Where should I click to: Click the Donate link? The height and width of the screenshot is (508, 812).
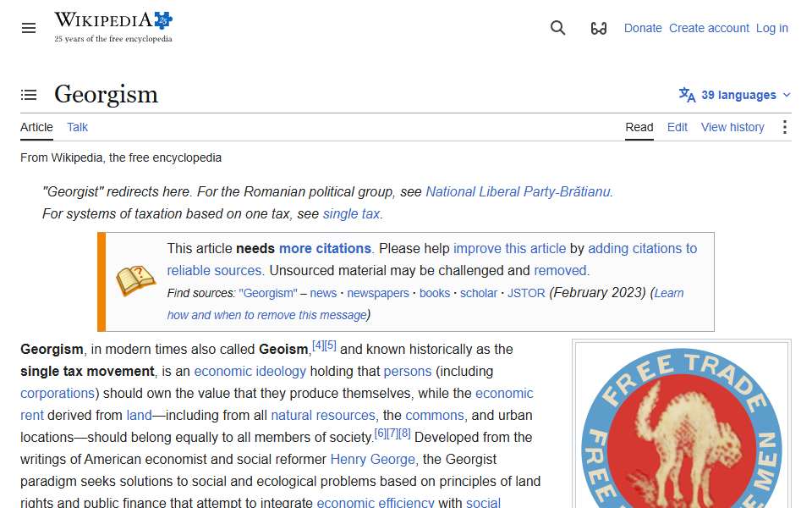[643, 28]
